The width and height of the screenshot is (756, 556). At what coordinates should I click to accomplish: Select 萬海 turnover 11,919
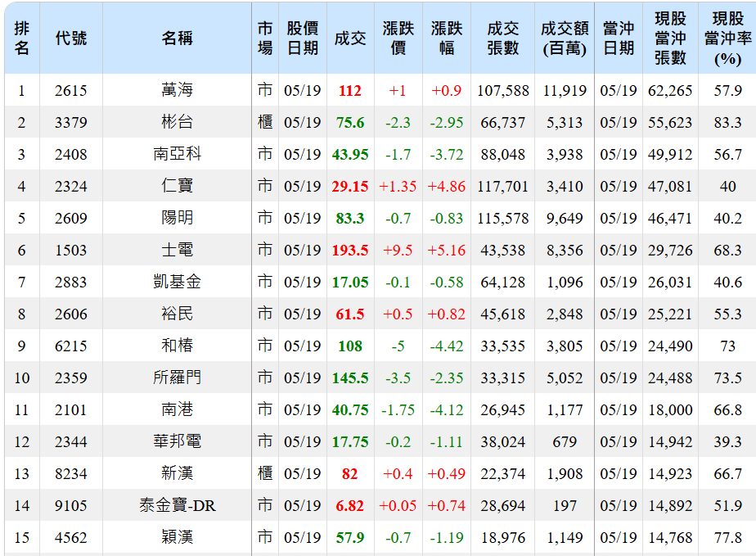point(565,90)
